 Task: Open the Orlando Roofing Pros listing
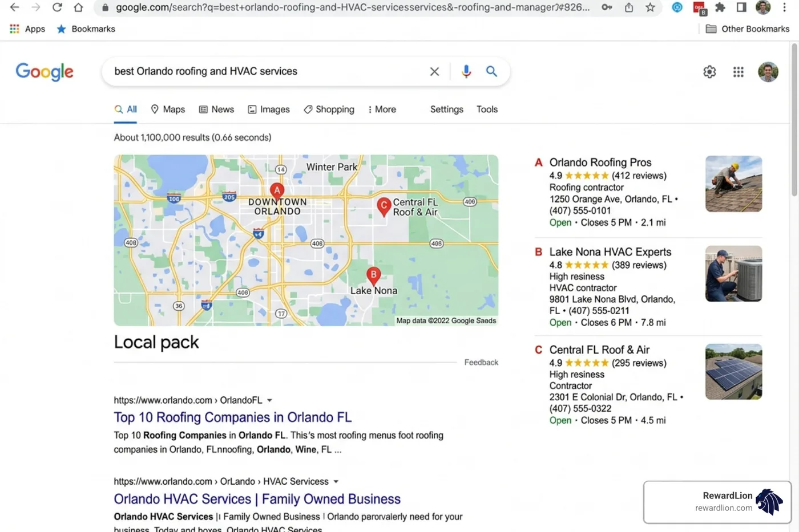click(x=600, y=163)
